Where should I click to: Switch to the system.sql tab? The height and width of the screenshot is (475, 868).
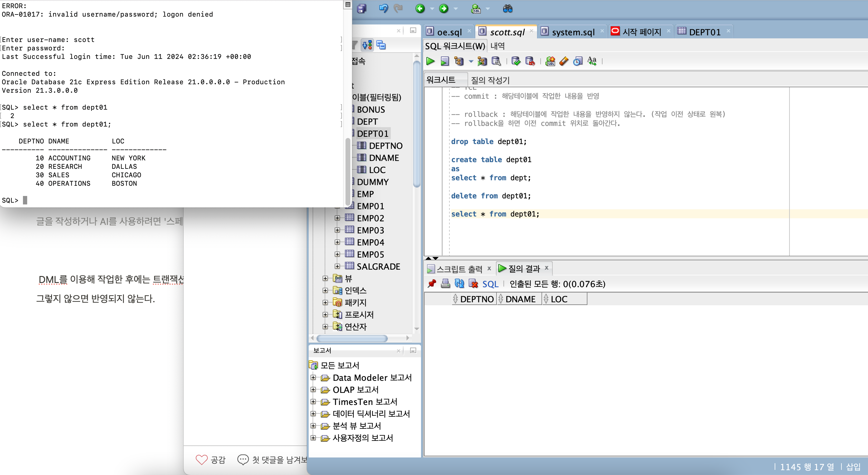[573, 32]
